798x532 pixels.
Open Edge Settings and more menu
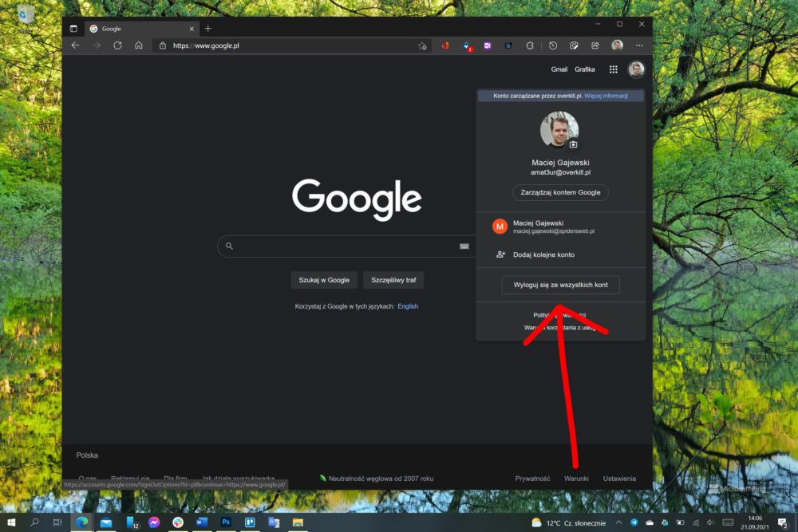pos(639,45)
